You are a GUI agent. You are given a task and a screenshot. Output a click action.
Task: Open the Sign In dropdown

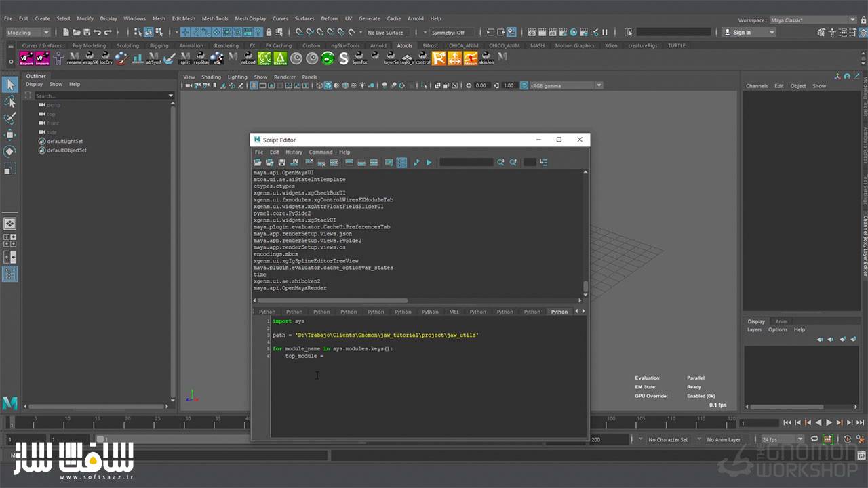[x=748, y=32]
